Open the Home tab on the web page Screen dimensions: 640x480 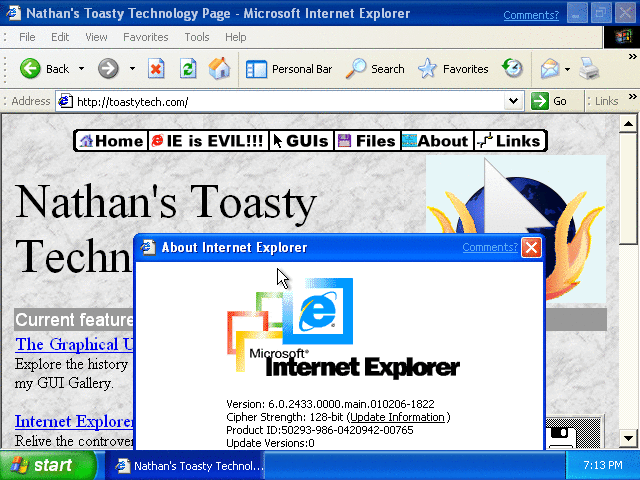111,141
